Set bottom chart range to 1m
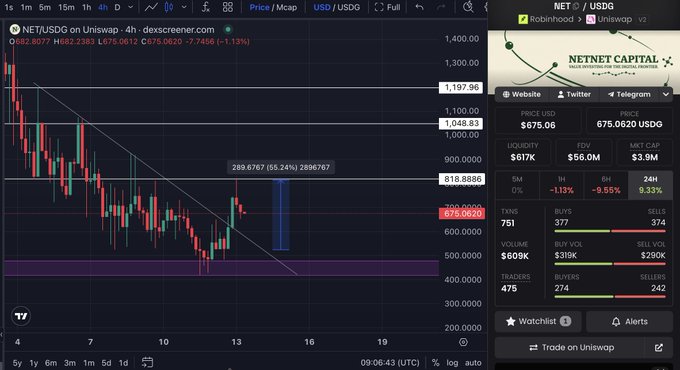Screen dimensions: 680x370 pos(89,363)
